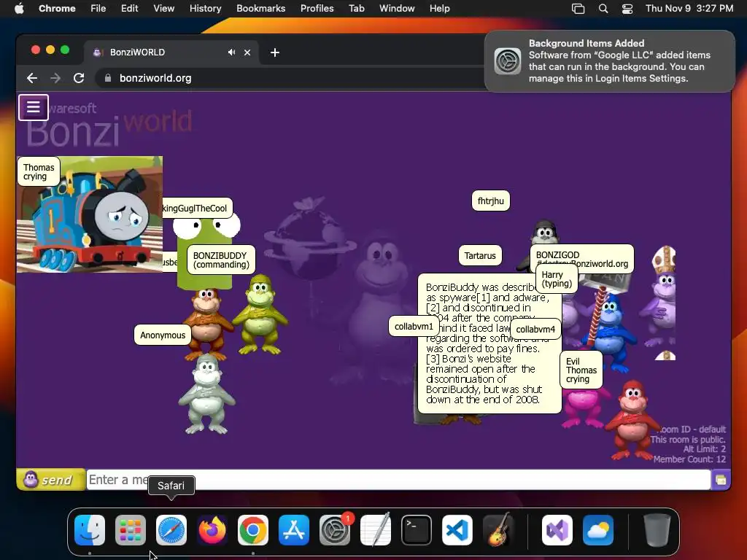Focus the message input field

point(398,480)
